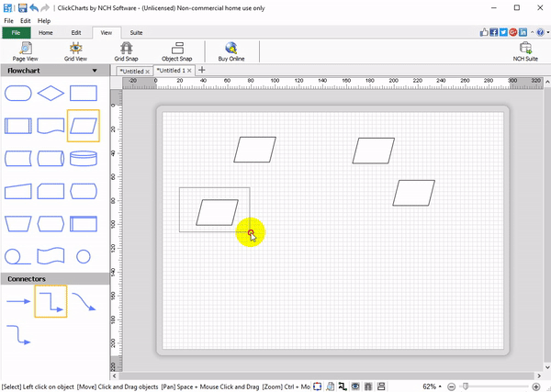Click the thumbs-up Like icon
Viewport: 551px width, 392px height.
[x=484, y=32]
